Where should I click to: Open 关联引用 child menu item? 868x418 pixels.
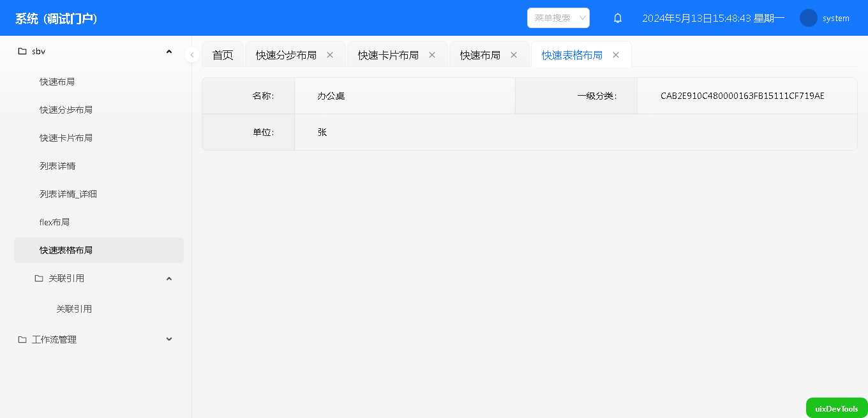tap(74, 309)
